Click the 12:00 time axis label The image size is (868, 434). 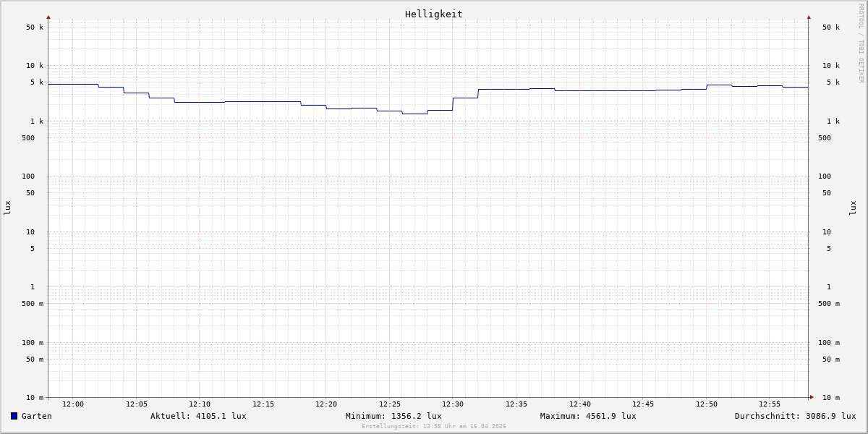tap(73, 404)
